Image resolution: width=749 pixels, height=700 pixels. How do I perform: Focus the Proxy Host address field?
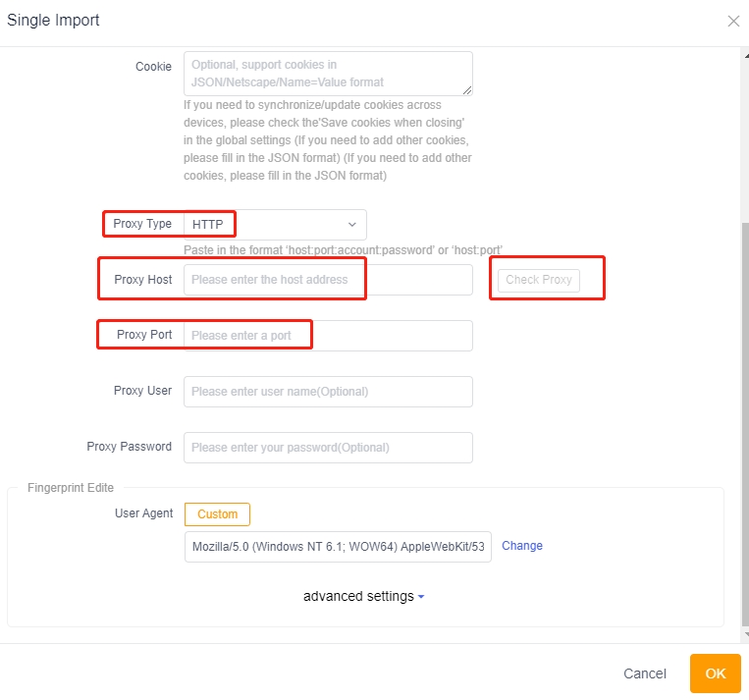point(327,280)
